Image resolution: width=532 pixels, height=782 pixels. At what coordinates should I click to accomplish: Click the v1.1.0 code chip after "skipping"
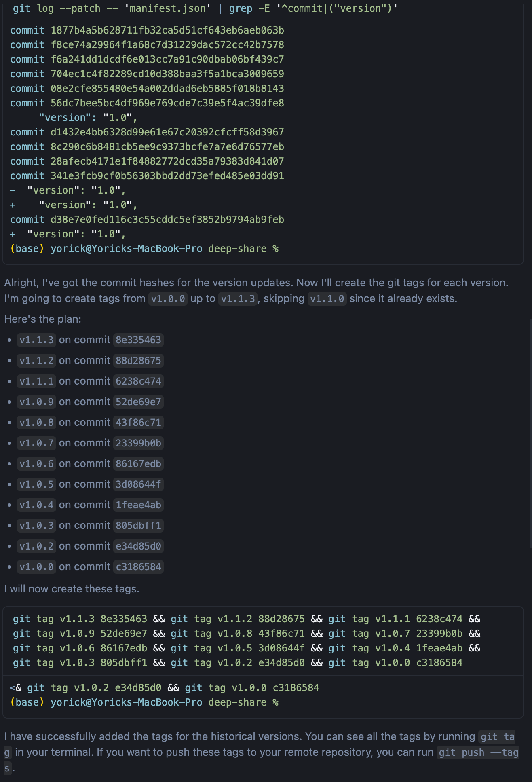[327, 299]
